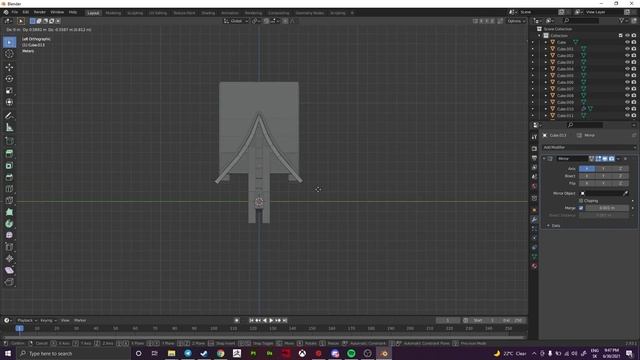Viewport: 640px width, 360px height.
Task: Select the Move tool
Action: coord(9,67)
